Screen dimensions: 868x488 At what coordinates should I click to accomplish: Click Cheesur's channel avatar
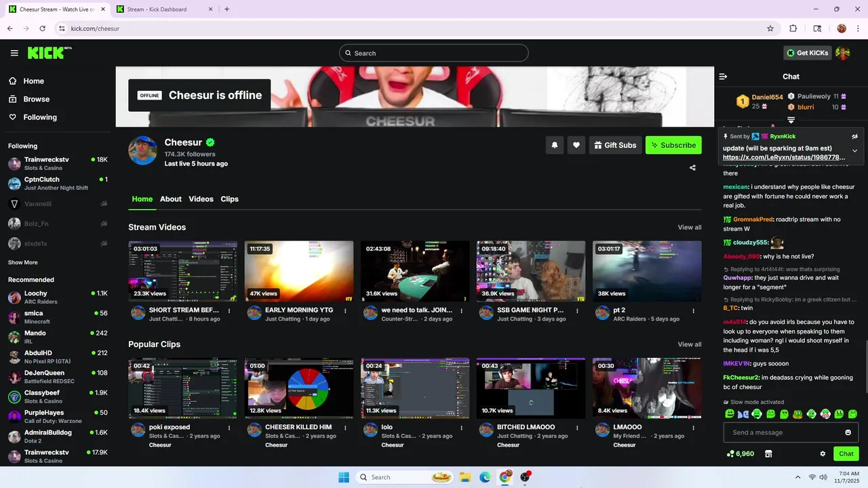pyautogui.click(x=142, y=150)
